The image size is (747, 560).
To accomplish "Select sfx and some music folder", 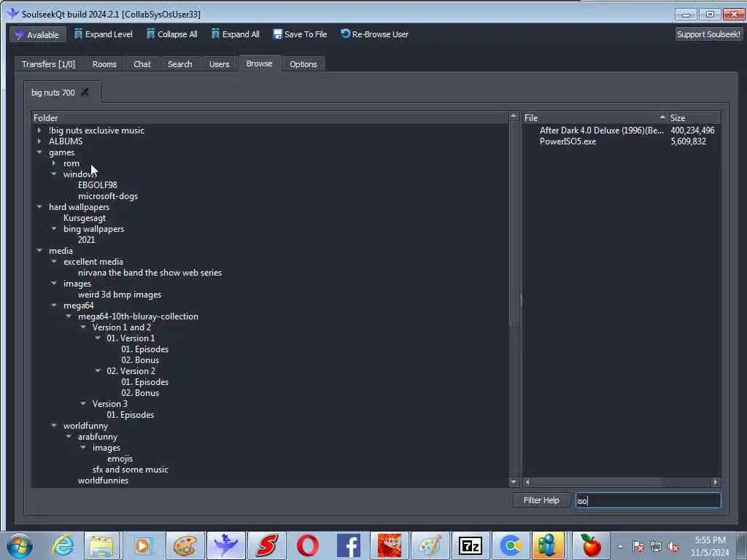I will click(131, 470).
